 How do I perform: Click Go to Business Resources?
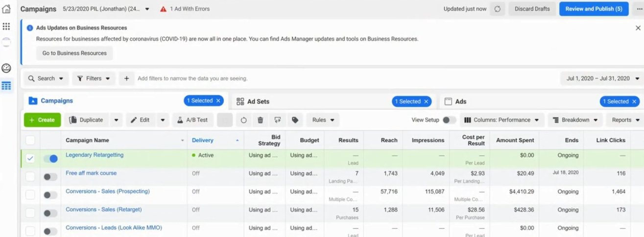click(74, 53)
